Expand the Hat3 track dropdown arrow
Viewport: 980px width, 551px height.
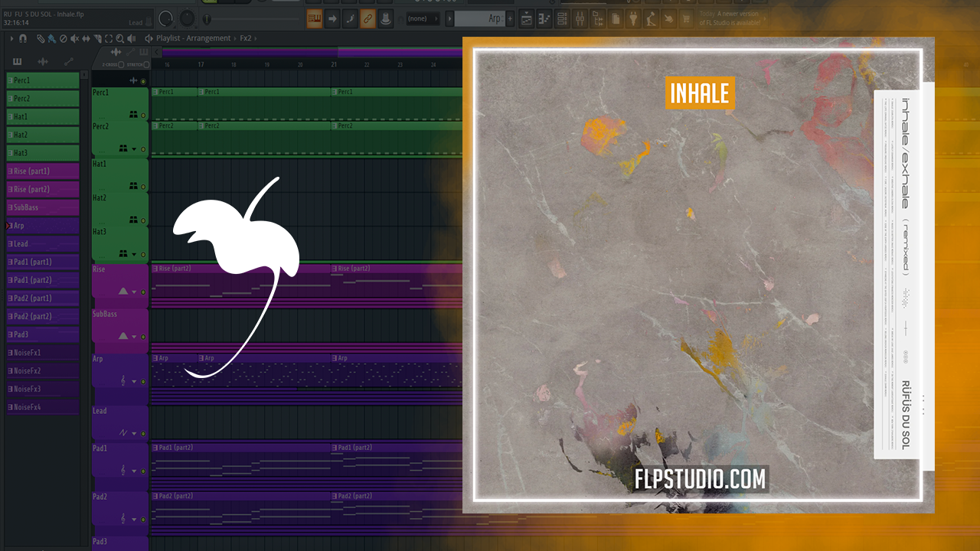pos(134,254)
